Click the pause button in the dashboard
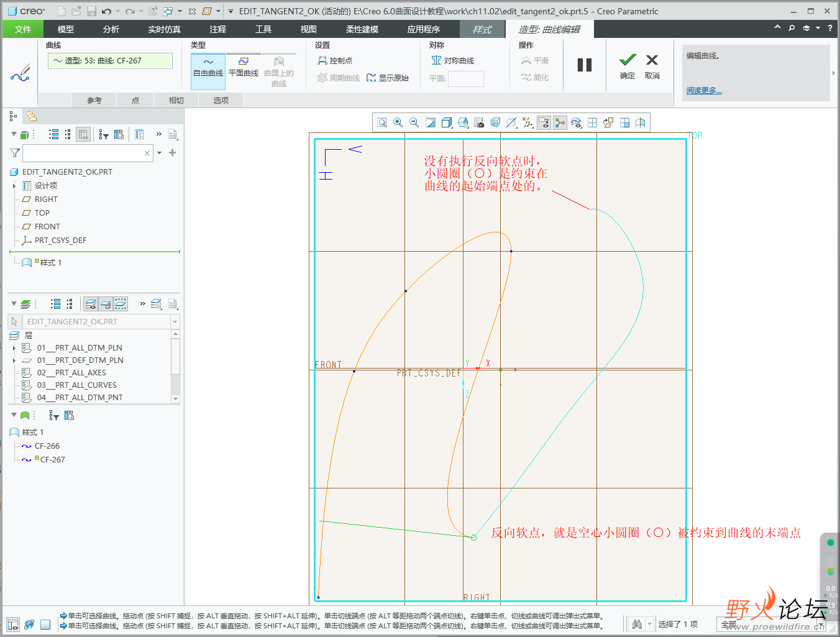Image resolution: width=840 pixels, height=637 pixels. pyautogui.click(x=585, y=65)
